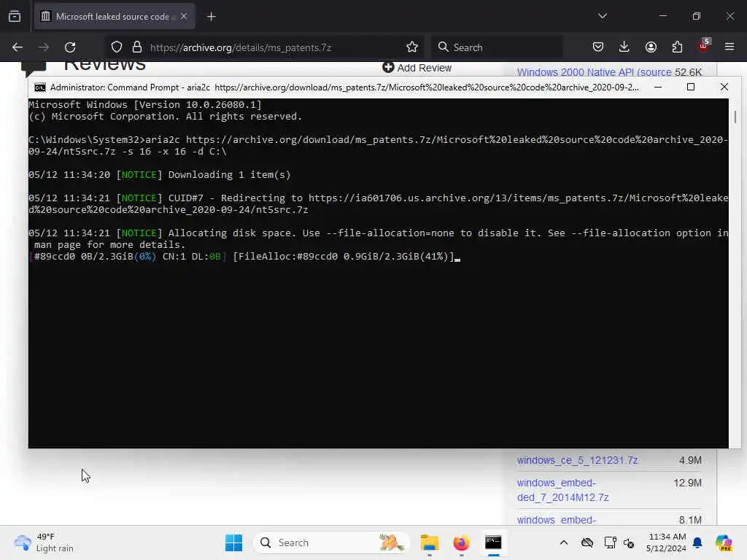Screen dimensions: 747x560
Task: Expand the list all tabs chevron
Action: click(x=602, y=16)
